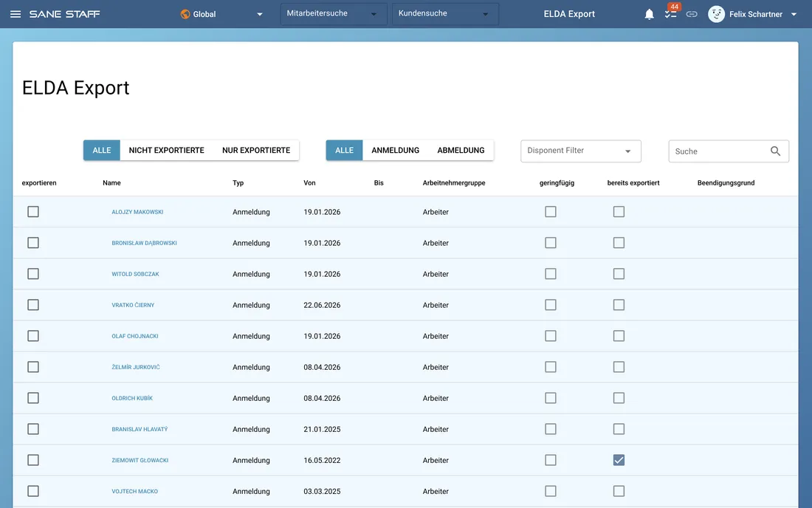The image size is (812, 508).
Task: Toggle geringfügig checkbox for Vratko Čierny
Action: 551,305
